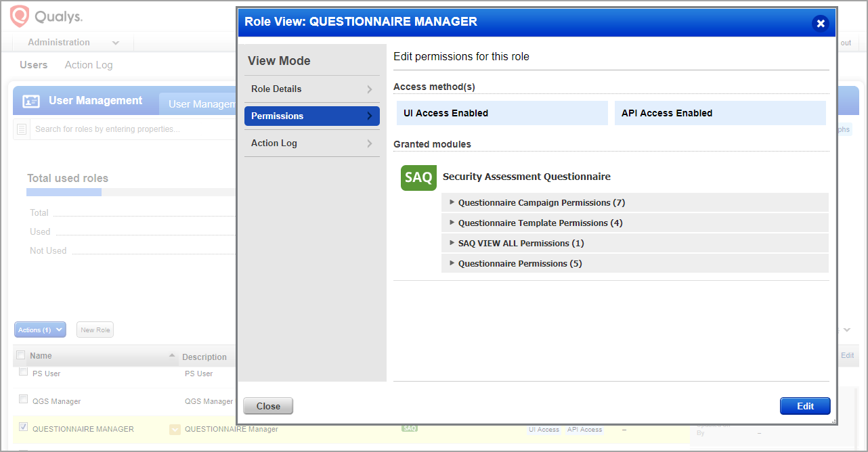Click SAQ badge in QUESTIONNAIRE MANAGER row
The width and height of the screenshot is (868, 452).
[410, 428]
